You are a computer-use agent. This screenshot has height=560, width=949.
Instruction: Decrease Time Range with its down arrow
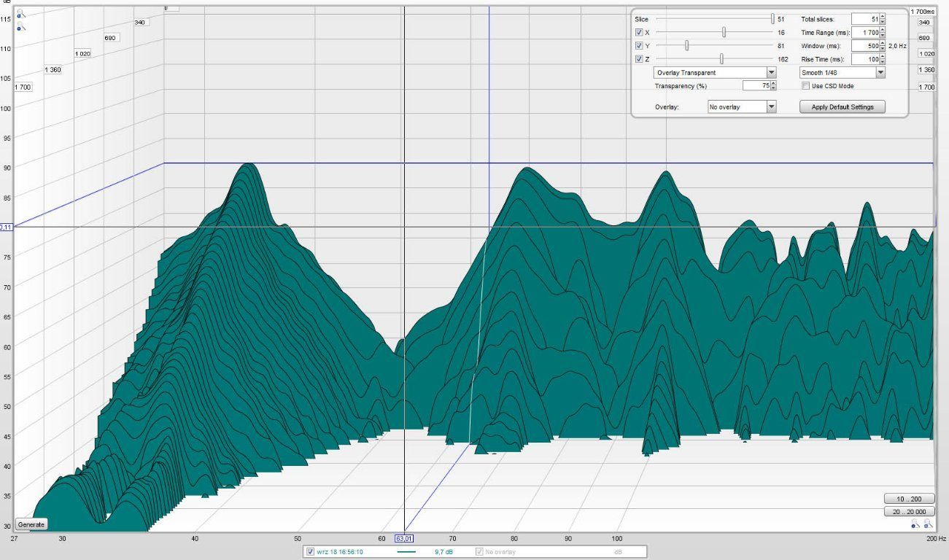[x=883, y=36]
